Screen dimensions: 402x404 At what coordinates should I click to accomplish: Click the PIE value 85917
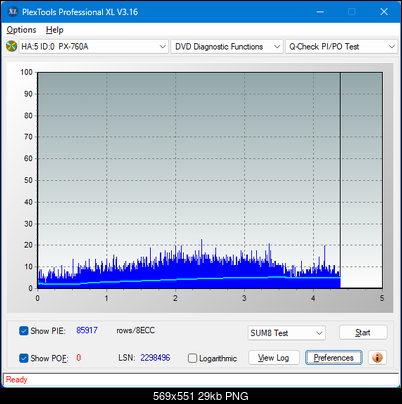87,330
